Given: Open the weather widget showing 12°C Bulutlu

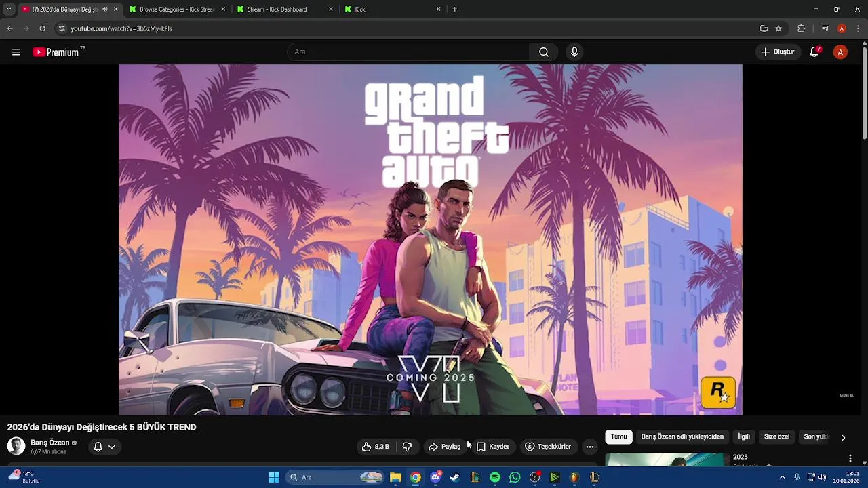Looking at the screenshot, I should pos(26,477).
